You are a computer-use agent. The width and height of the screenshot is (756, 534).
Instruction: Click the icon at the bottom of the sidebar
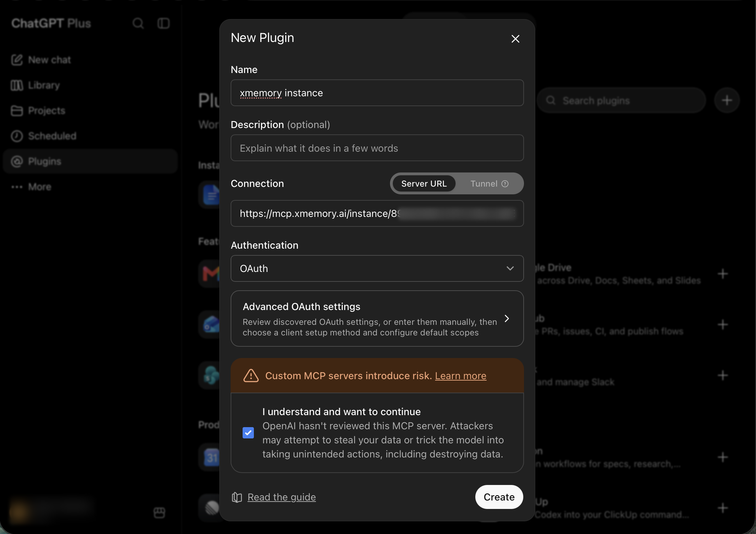159,512
